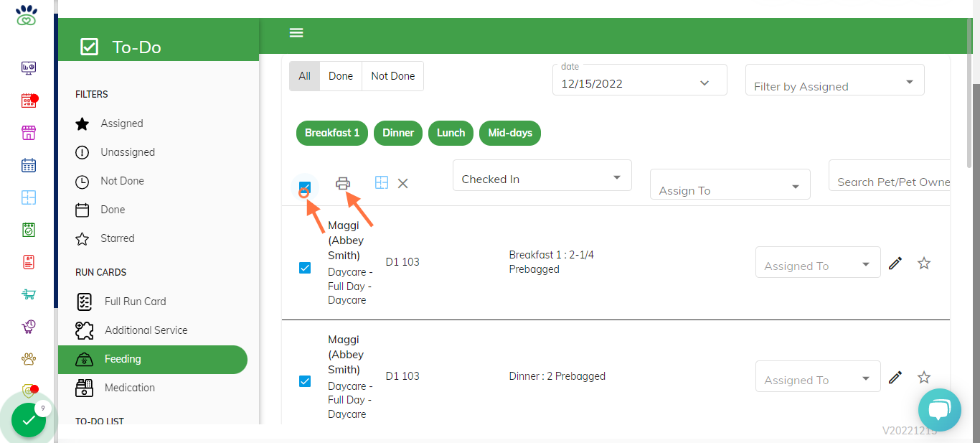The image size is (980, 443).
Task: Toggle the hamburger menu in green header
Action: pyautogui.click(x=296, y=33)
